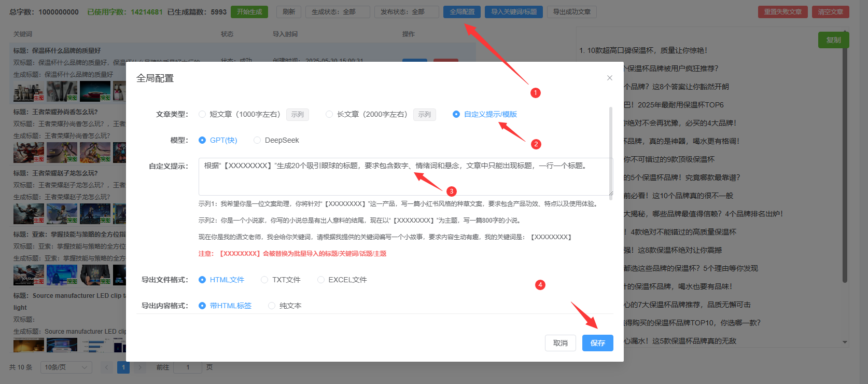Click the 示列 button next to 短文章

pos(298,115)
